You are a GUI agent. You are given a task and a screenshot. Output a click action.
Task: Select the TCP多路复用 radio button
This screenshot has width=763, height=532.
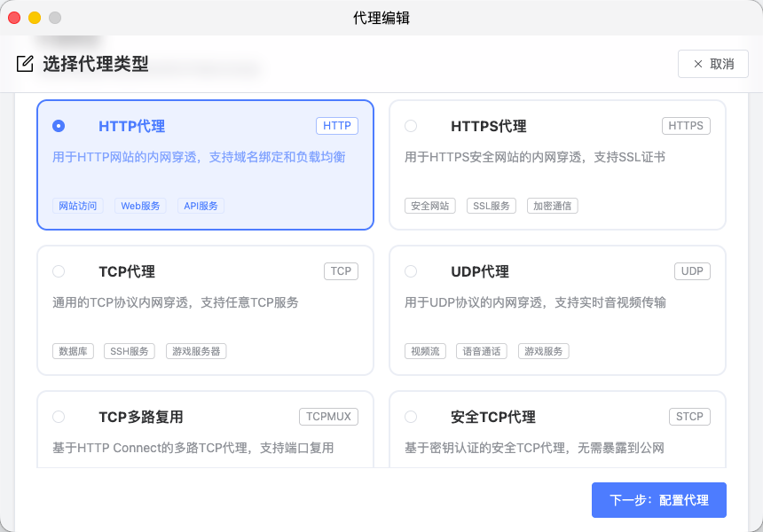click(x=59, y=417)
